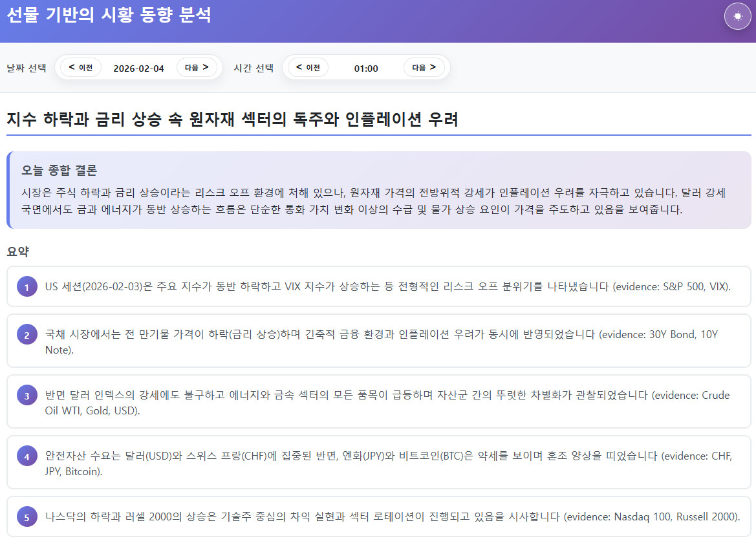
Task: Click previous time 이전 button
Action: [x=308, y=67]
